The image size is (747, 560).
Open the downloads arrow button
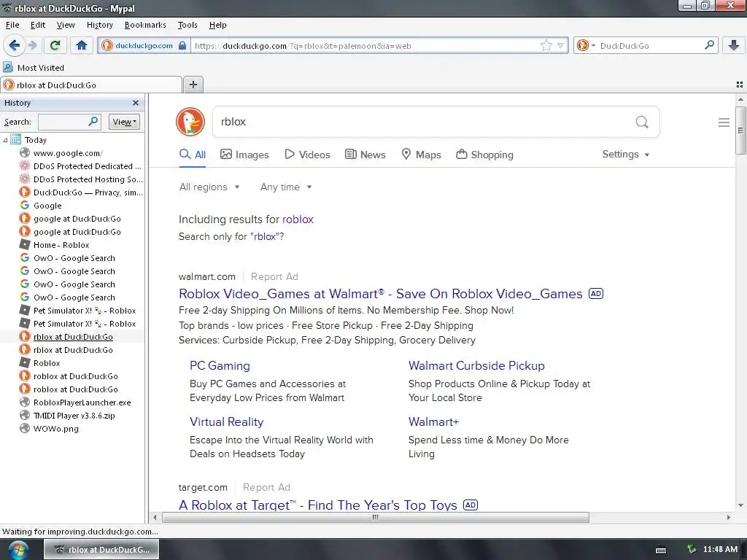[x=734, y=45]
